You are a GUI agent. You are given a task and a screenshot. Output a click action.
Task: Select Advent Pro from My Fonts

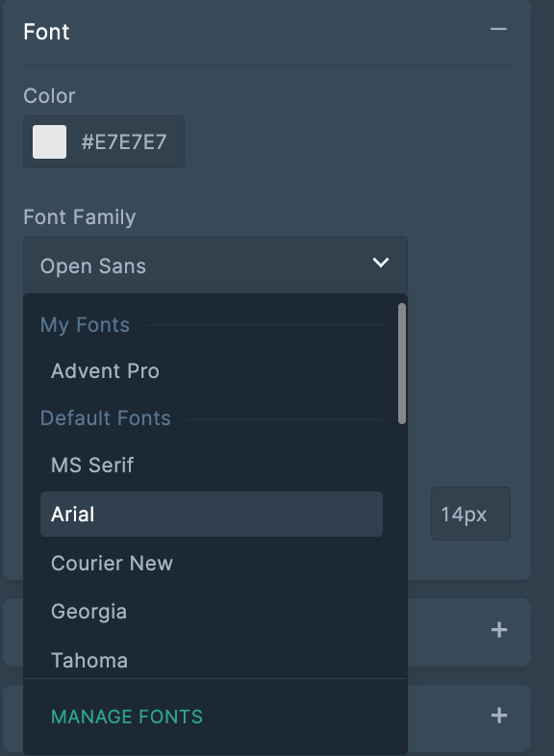click(105, 371)
